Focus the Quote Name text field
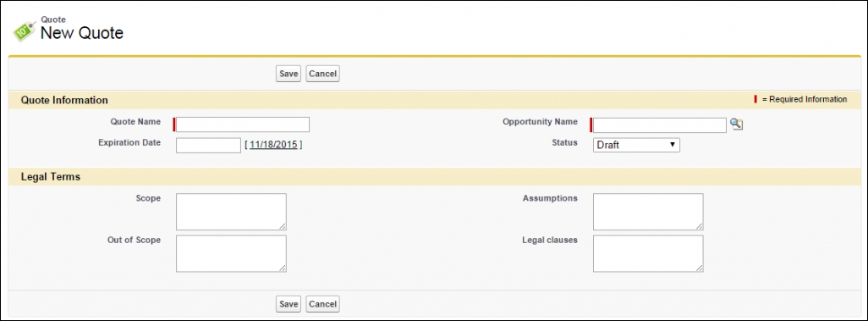The width and height of the screenshot is (868, 321). [243, 125]
